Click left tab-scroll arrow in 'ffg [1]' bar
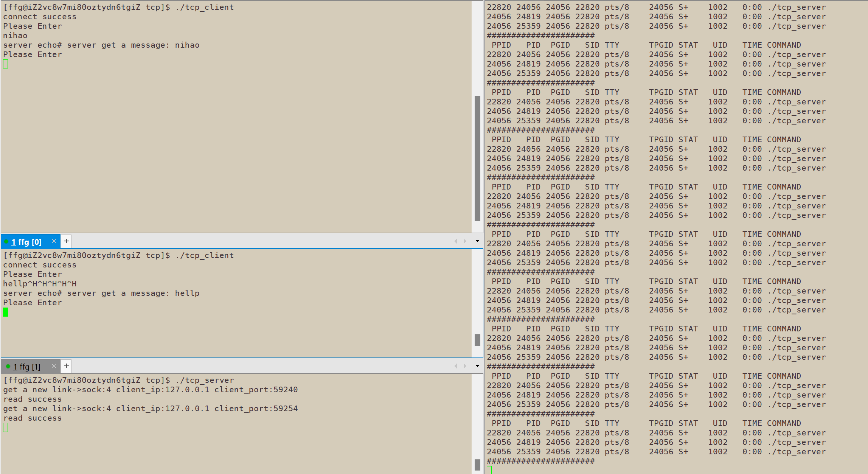This screenshot has height=474, width=868. point(456,366)
